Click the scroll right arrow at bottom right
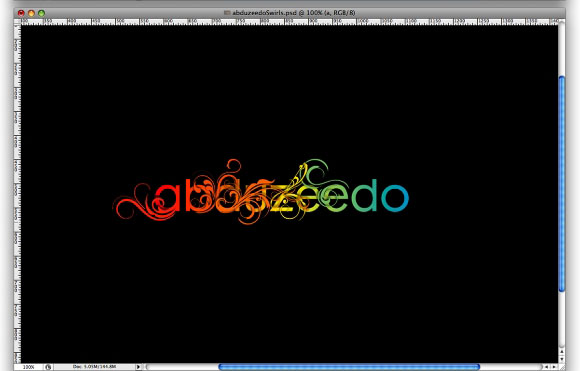Viewport: 580px width, 371px height. pyautogui.click(x=554, y=367)
